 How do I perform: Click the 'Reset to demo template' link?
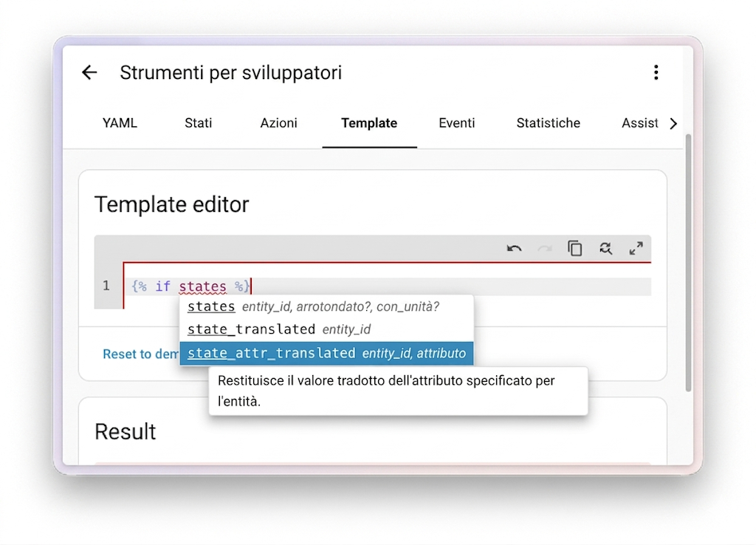point(140,354)
